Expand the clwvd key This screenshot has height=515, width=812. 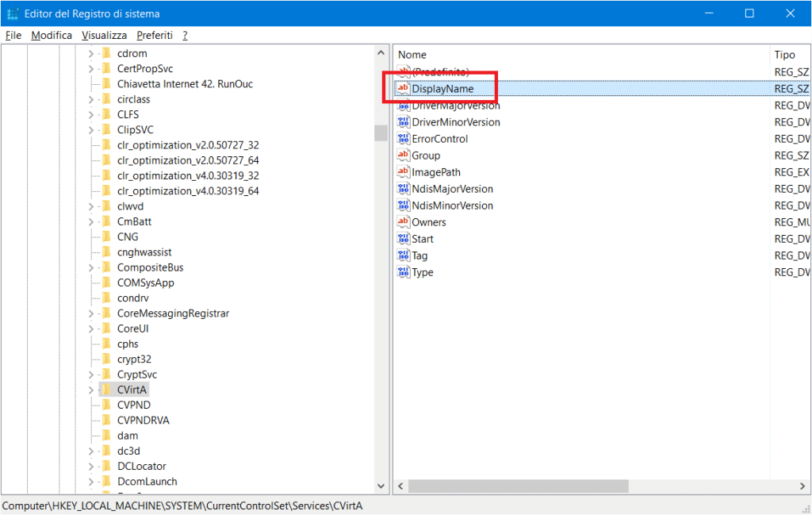(x=91, y=206)
